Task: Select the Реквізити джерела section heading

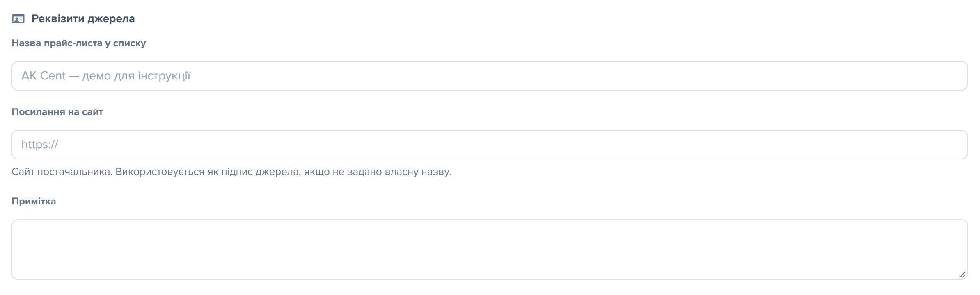Action: tap(83, 19)
